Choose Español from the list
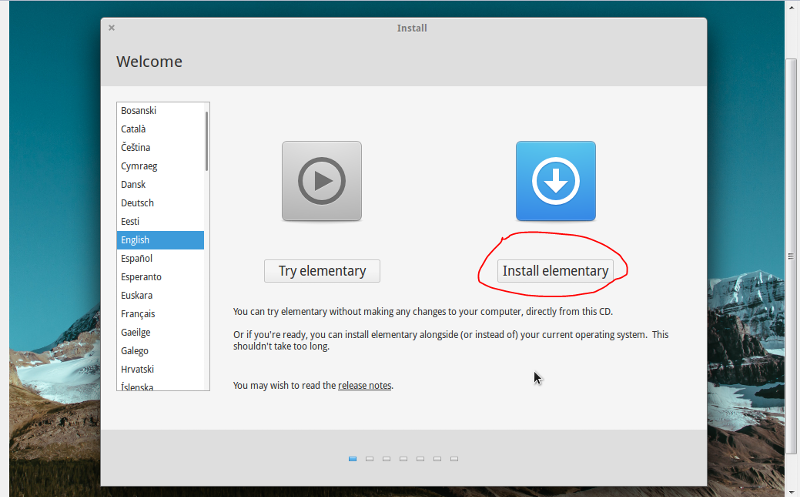800x497 pixels. (160, 258)
